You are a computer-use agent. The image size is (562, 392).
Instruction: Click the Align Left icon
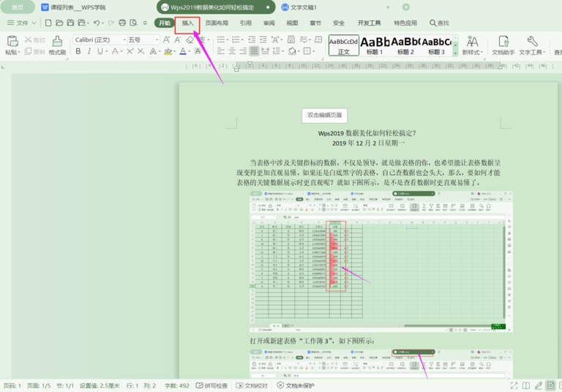pyautogui.click(x=221, y=51)
